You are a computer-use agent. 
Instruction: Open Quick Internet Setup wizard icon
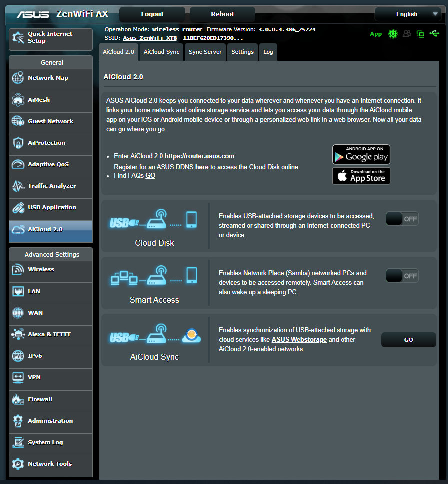18,38
